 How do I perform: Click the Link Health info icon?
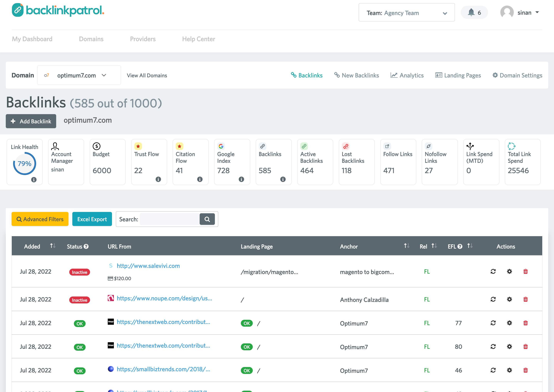click(34, 180)
